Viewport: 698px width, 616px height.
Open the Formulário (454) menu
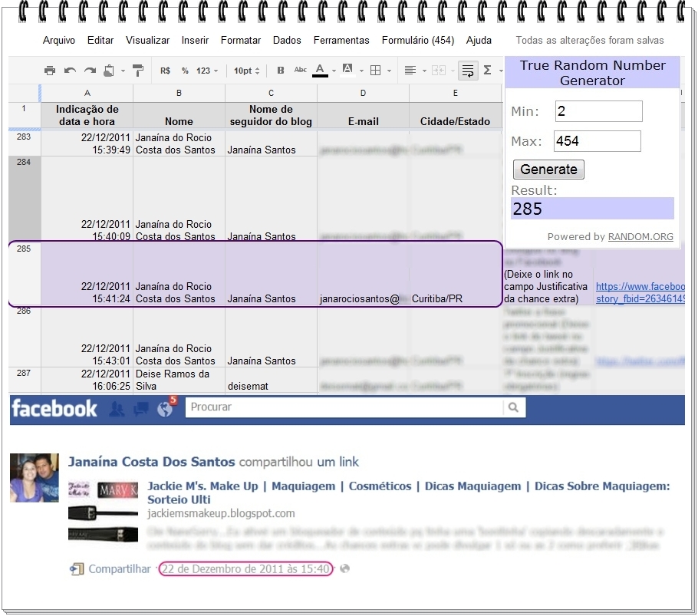coord(418,40)
